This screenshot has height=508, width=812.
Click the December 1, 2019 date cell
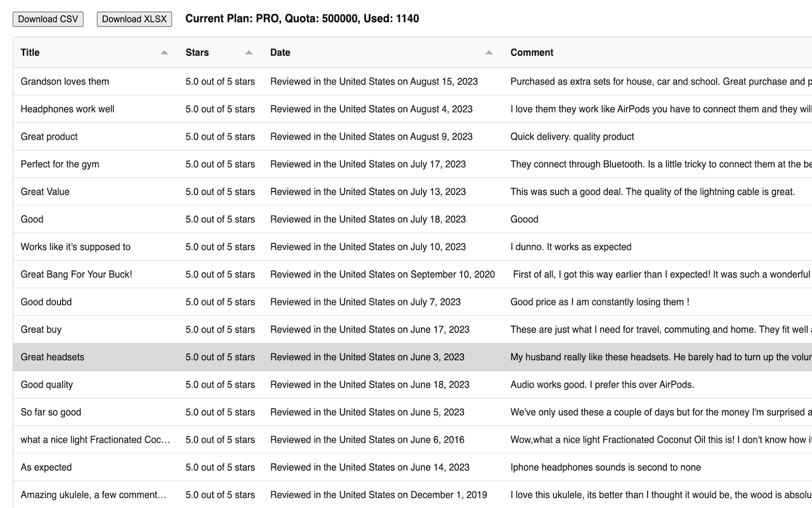379,495
